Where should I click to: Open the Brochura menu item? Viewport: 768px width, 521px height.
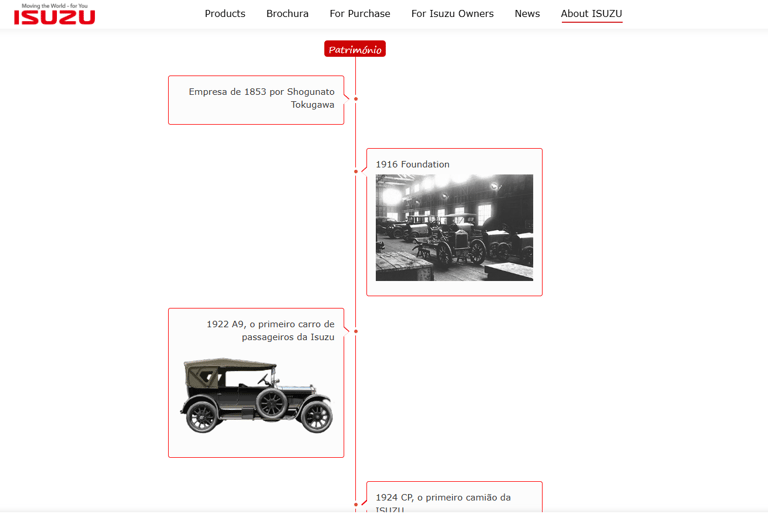288,14
